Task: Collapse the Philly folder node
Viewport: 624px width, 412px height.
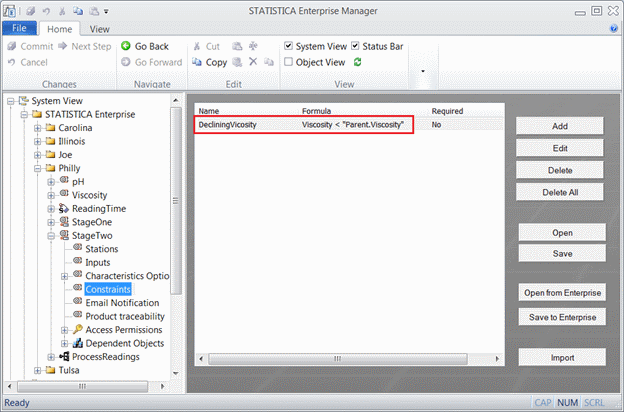Action: click(x=37, y=168)
